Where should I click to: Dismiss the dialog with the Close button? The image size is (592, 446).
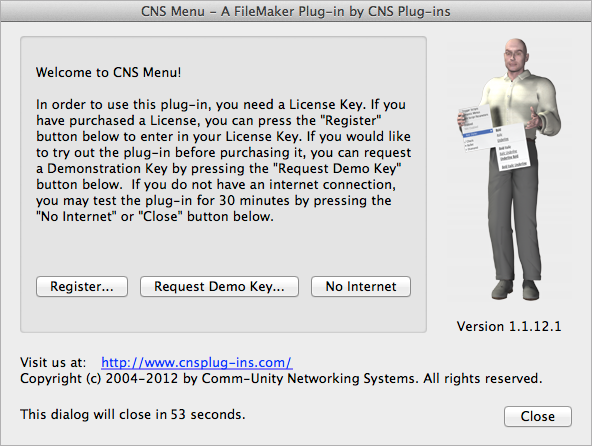tap(538, 416)
